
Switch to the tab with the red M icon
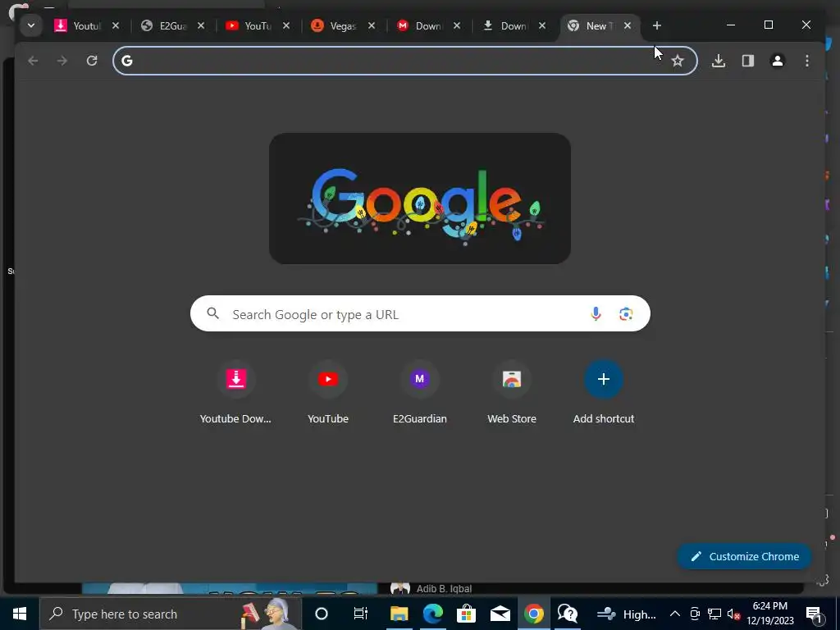(420, 25)
